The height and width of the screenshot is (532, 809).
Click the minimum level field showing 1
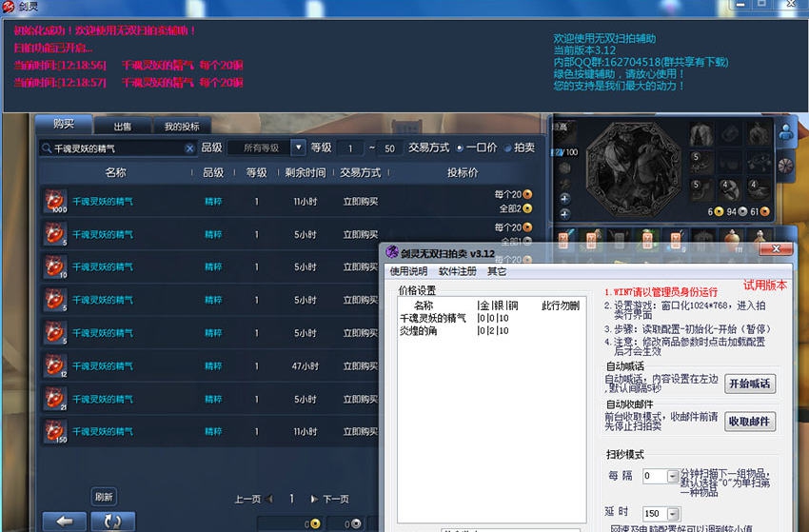[350, 148]
